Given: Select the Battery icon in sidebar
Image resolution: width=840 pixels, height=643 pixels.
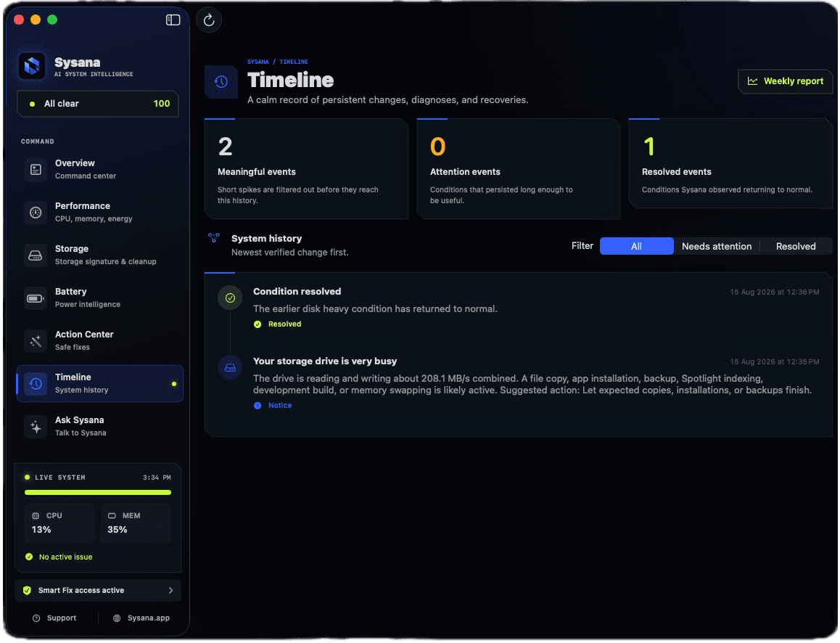Looking at the screenshot, I should (x=36, y=298).
